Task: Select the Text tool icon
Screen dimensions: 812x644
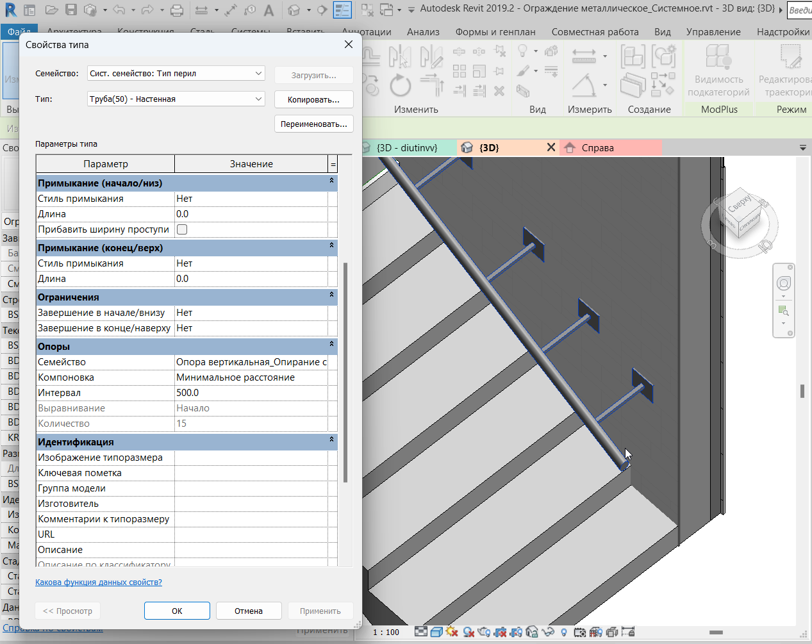Action: coord(269,10)
